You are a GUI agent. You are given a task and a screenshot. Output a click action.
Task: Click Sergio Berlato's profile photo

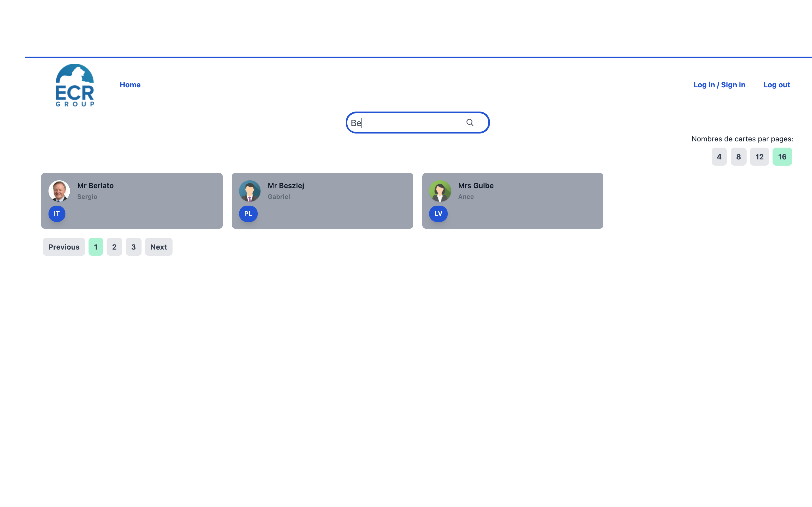coord(59,191)
